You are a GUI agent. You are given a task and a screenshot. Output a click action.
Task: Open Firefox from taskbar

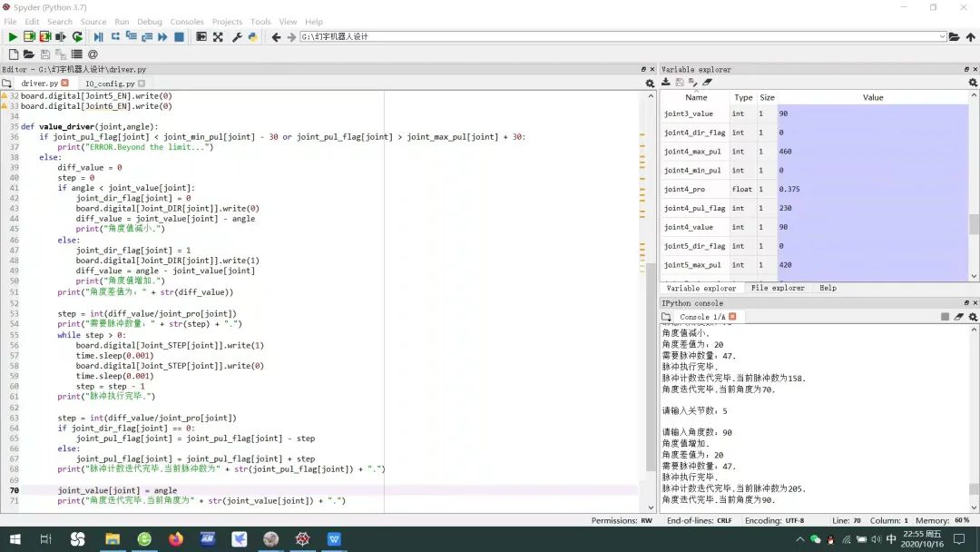(176, 539)
